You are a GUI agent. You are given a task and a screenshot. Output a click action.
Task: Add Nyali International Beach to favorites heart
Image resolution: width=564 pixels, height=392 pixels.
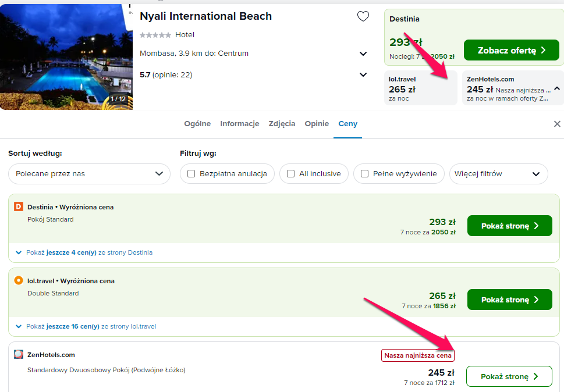point(363,16)
